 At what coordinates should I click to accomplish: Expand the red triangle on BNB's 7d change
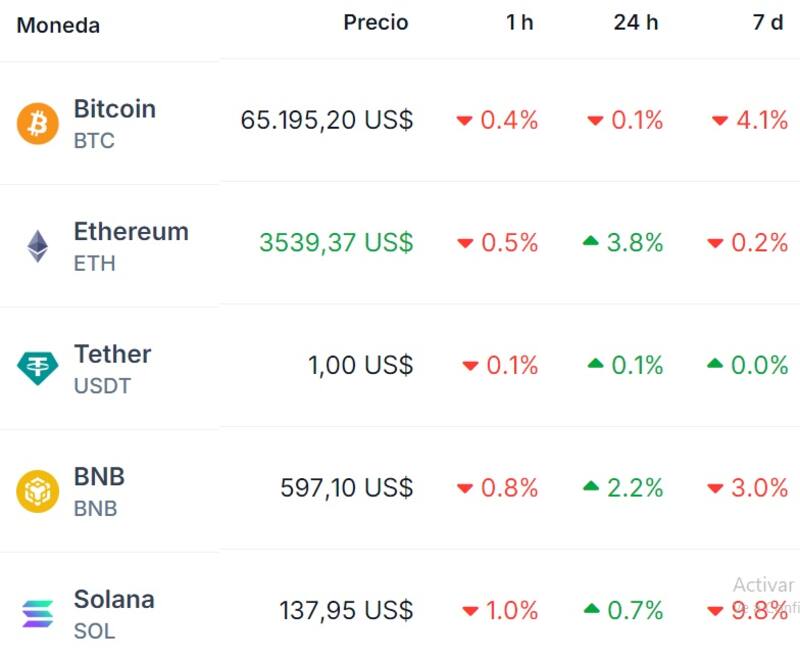coord(716,488)
